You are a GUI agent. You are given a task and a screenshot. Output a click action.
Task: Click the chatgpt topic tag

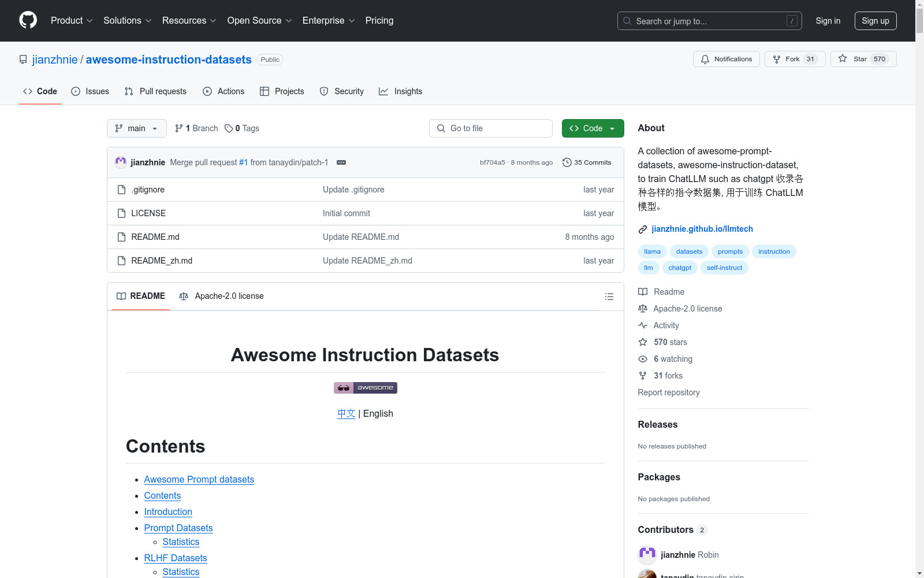pos(680,268)
